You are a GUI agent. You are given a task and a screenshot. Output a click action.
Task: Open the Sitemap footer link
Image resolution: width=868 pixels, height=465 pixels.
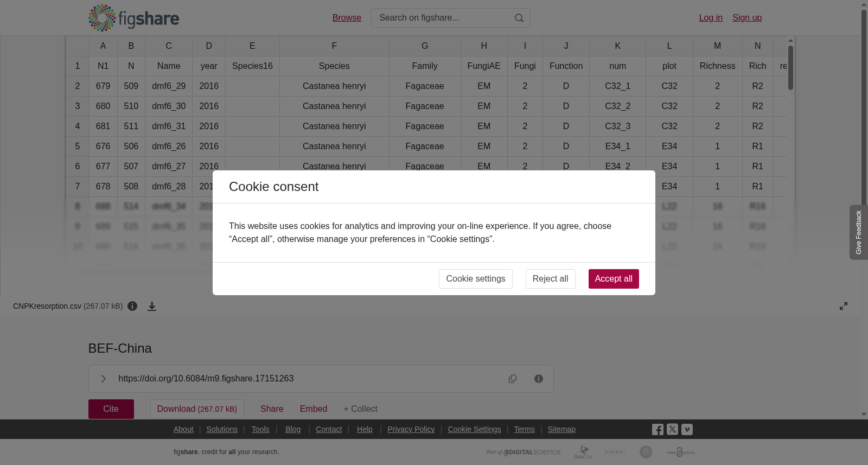[x=561, y=429]
